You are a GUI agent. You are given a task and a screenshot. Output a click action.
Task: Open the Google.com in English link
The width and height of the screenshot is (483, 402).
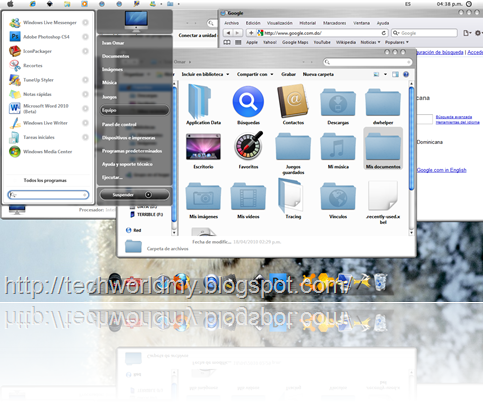(x=442, y=170)
